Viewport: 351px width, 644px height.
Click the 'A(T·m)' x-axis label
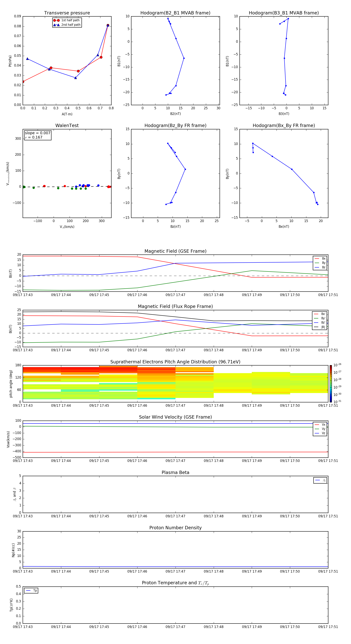67,114
